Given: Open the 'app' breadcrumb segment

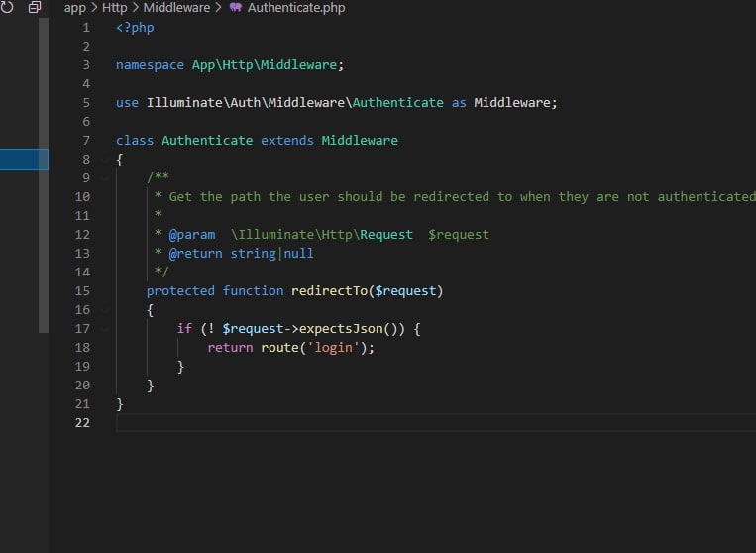Looking at the screenshot, I should click(74, 8).
